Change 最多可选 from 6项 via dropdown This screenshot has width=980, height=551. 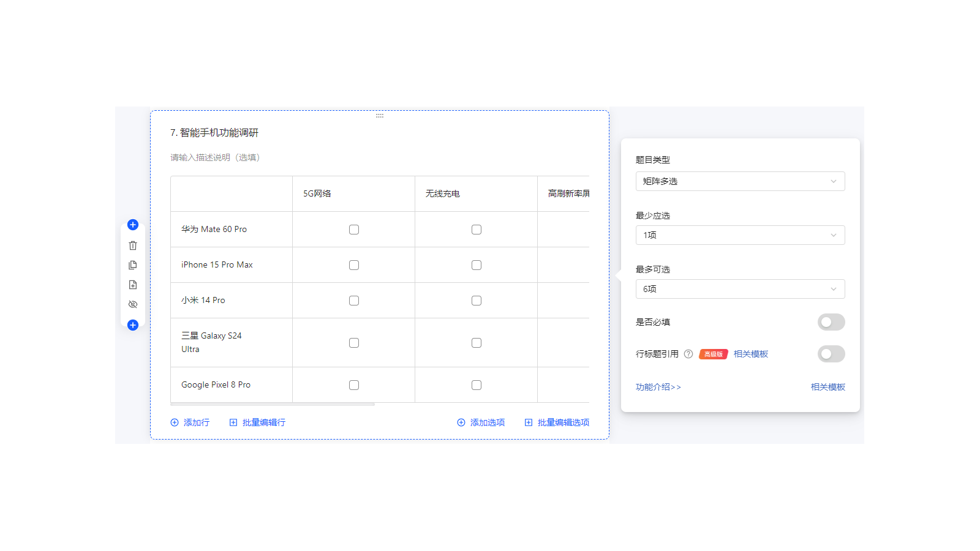[x=740, y=289]
